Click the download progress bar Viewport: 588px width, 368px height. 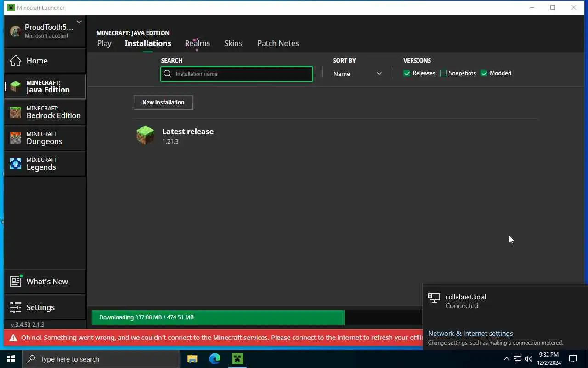(256, 317)
